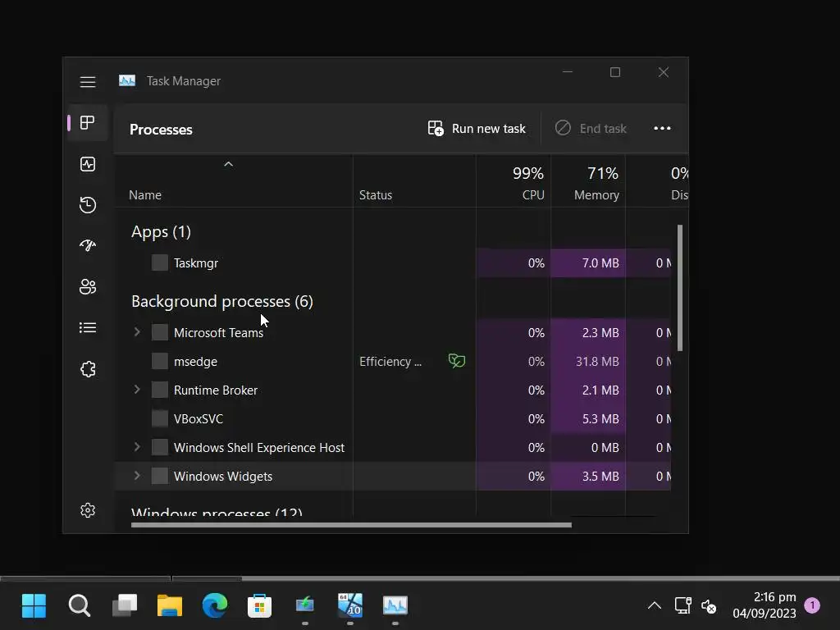The width and height of the screenshot is (840, 630).
Task: Select the Apps (1) group heading
Action: [x=162, y=232]
